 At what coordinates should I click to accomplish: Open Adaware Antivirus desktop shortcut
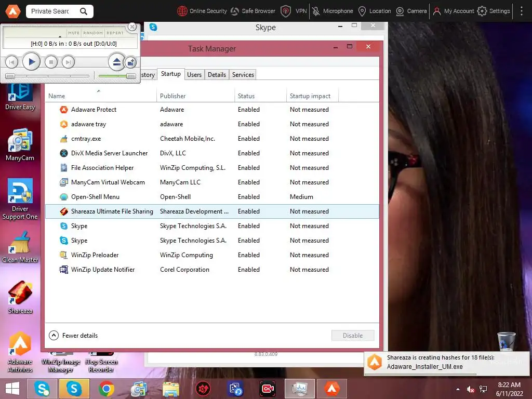pos(20,352)
